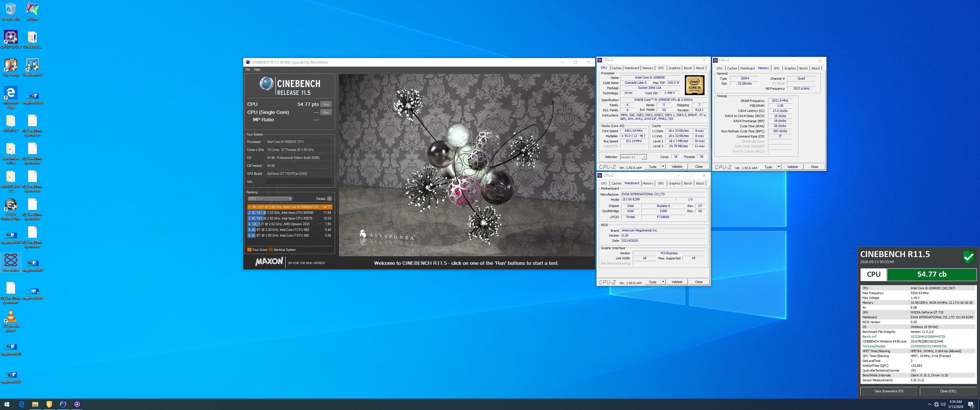Select the snaphsot0005 desktop file
This screenshot has height=410, width=980.
(32, 265)
